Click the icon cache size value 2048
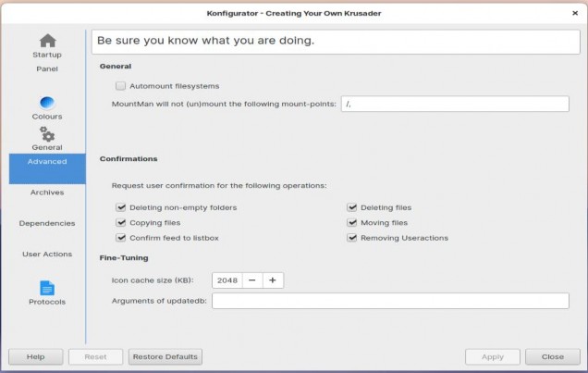588x373 pixels. [x=227, y=280]
